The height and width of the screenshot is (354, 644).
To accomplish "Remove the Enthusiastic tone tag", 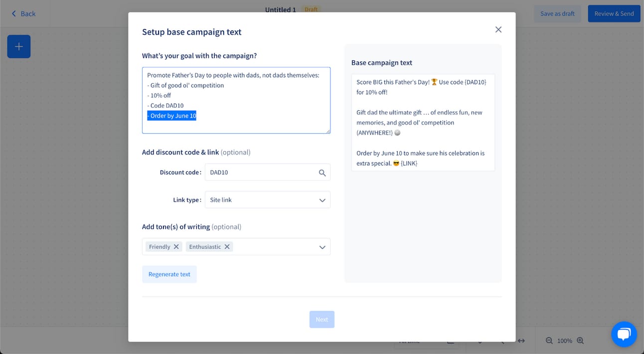I will click(x=227, y=247).
